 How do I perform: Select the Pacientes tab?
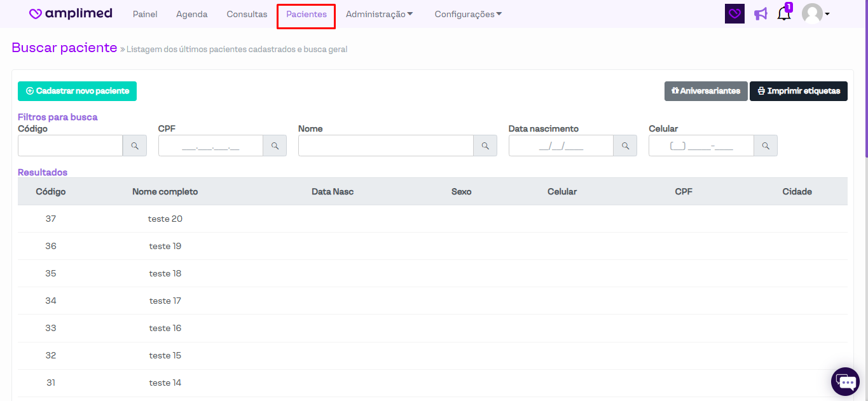[307, 14]
